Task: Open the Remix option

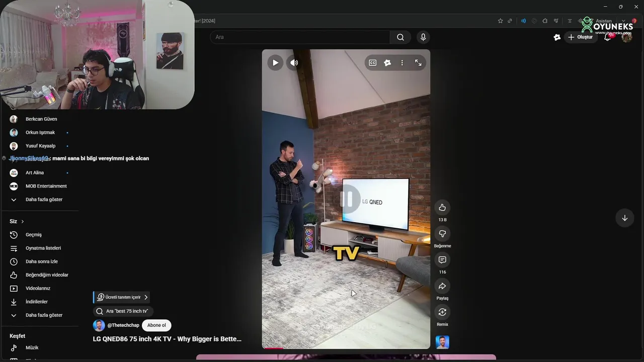Action: (x=442, y=312)
